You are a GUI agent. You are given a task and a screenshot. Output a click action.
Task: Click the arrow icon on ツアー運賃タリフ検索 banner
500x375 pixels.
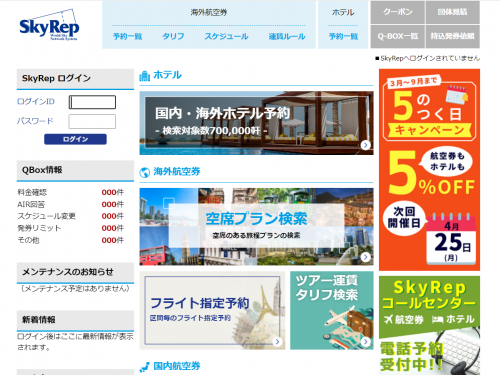pos(365,341)
